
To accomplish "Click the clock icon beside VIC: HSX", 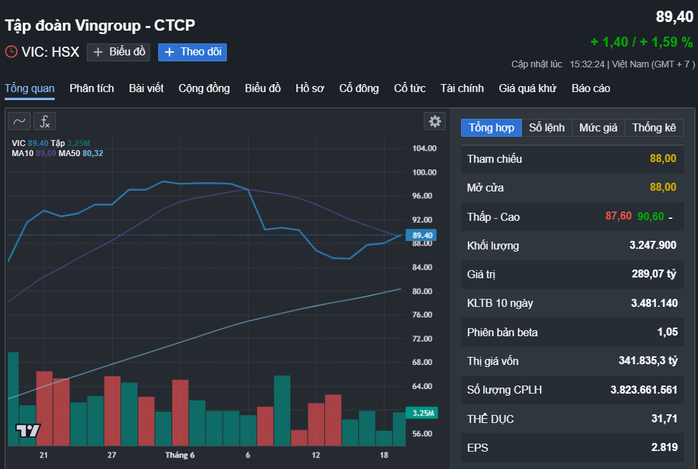I will [11, 52].
